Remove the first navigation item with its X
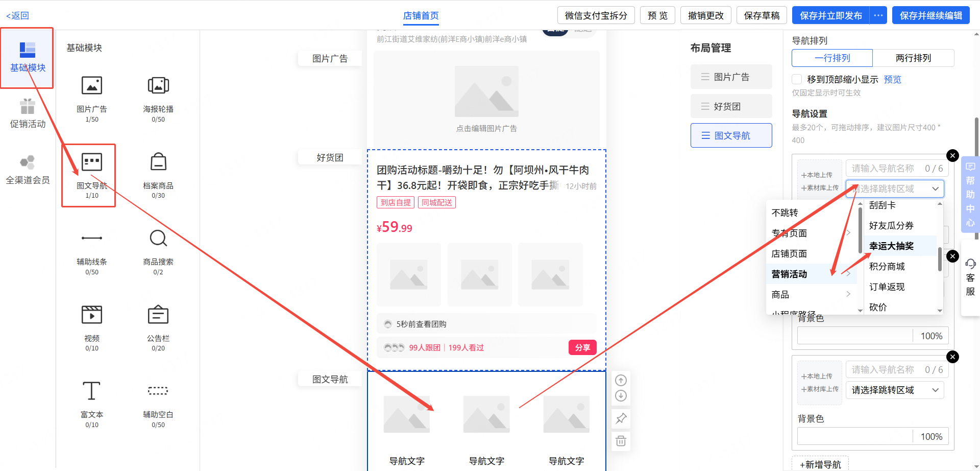The width and height of the screenshot is (980, 471). 952,155
